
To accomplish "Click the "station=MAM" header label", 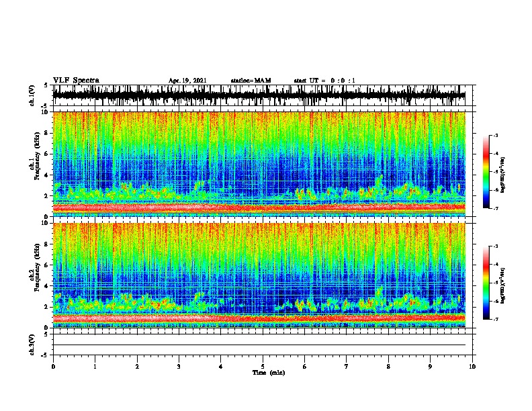I will [251, 81].
